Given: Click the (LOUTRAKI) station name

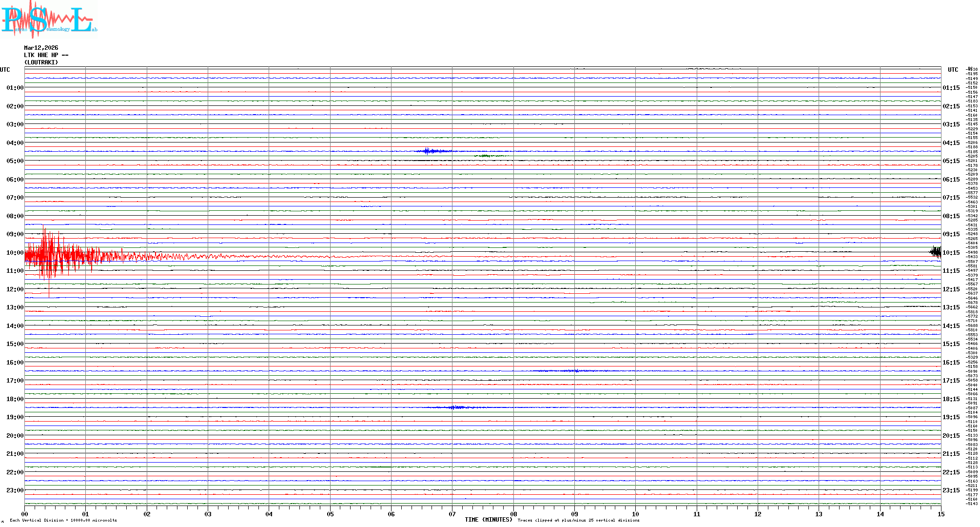Looking at the screenshot, I should pos(41,62).
